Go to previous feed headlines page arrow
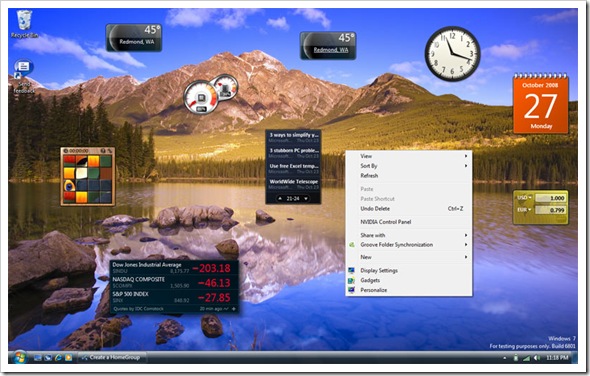590x376 pixels. click(280, 198)
